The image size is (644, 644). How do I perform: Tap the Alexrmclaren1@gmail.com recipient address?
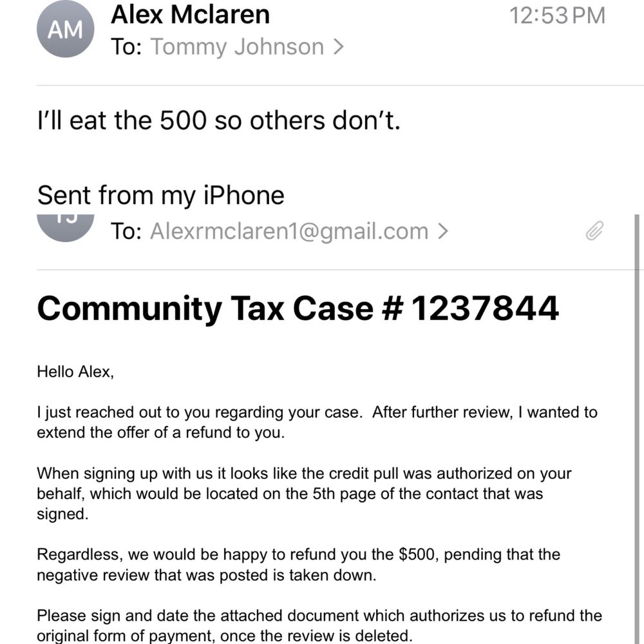click(x=289, y=231)
